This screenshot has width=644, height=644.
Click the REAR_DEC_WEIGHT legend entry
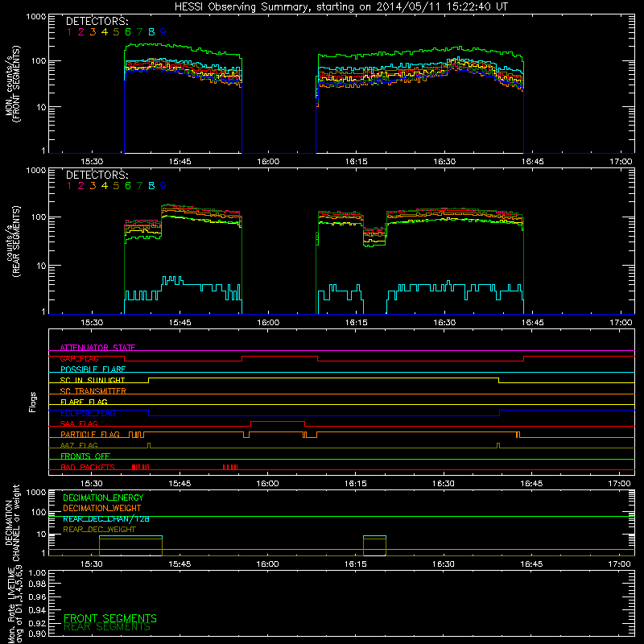(x=99, y=530)
